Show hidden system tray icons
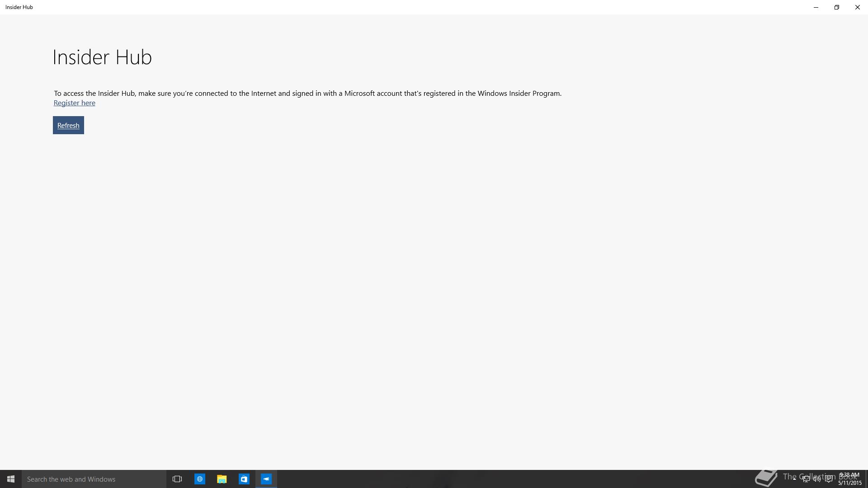868x488 pixels. 794,479
